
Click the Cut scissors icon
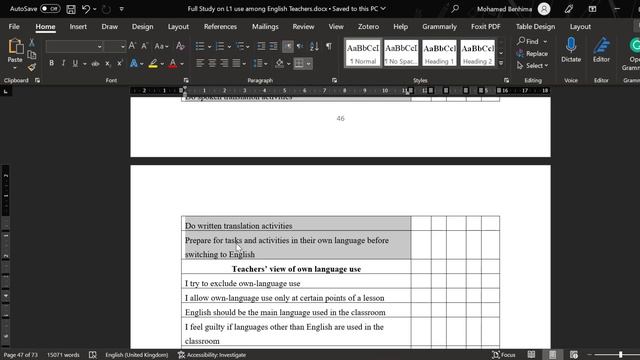(x=32, y=43)
